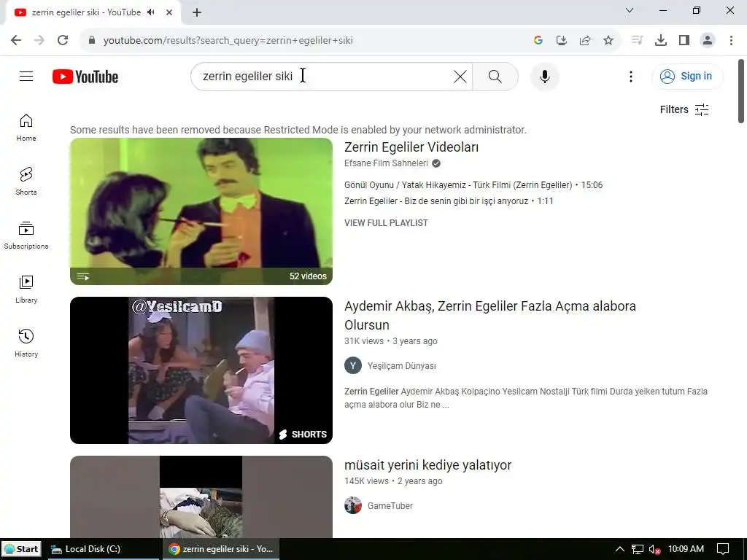
Task: Open Shorts in the sidebar
Action: [26, 182]
